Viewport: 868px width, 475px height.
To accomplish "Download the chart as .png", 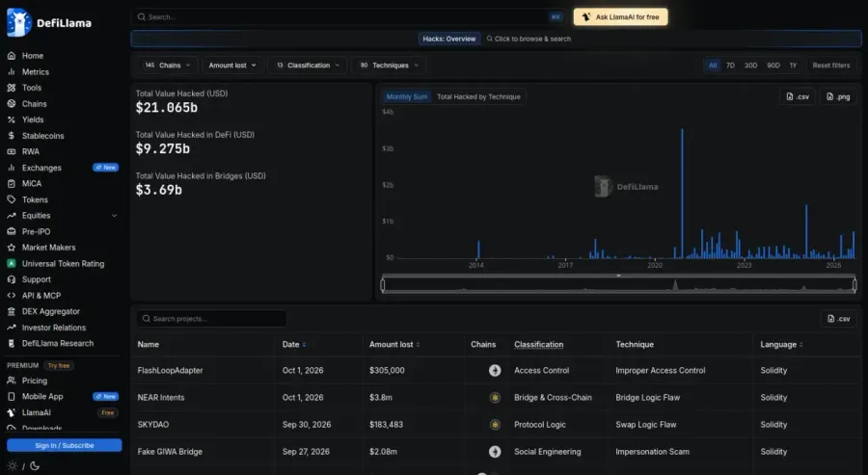I will coord(838,96).
